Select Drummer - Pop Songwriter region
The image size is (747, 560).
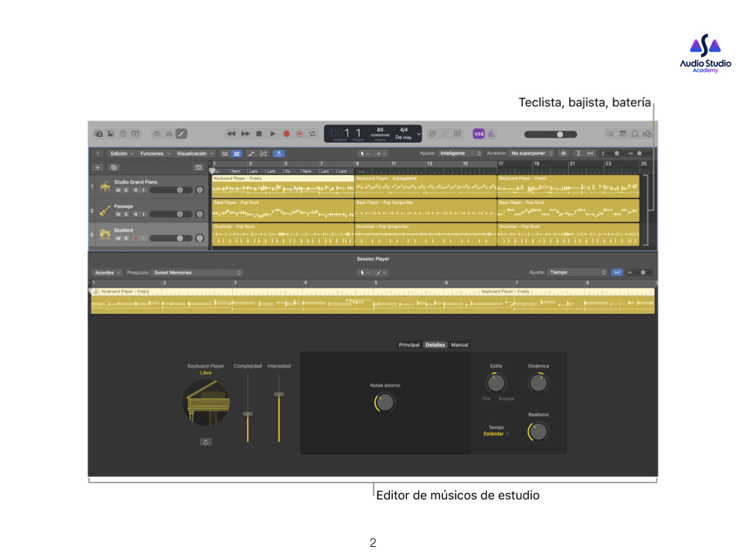pos(425,235)
